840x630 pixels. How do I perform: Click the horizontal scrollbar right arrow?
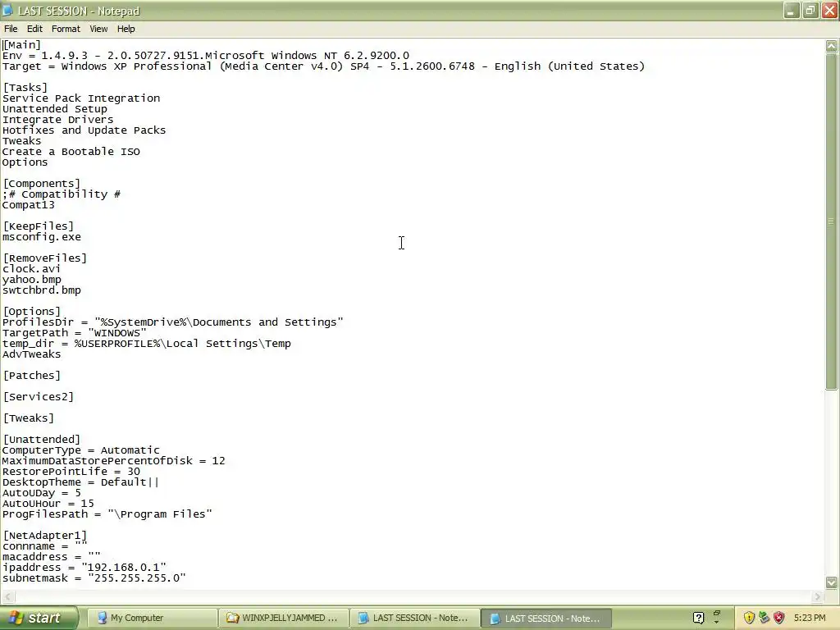[818, 596]
